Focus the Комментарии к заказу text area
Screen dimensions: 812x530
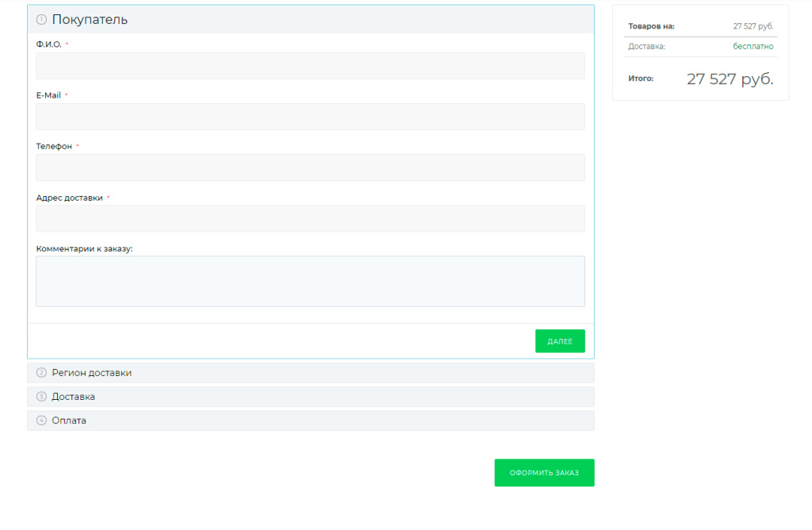pyautogui.click(x=310, y=281)
